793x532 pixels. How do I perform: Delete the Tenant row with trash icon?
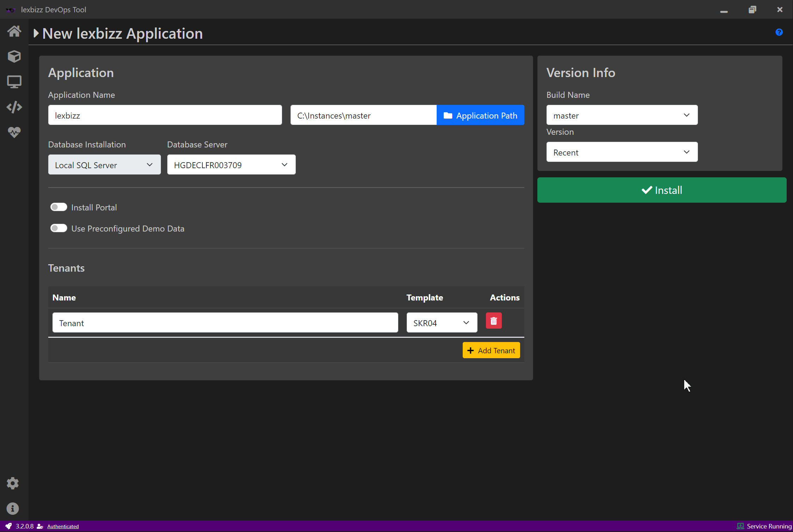click(494, 321)
